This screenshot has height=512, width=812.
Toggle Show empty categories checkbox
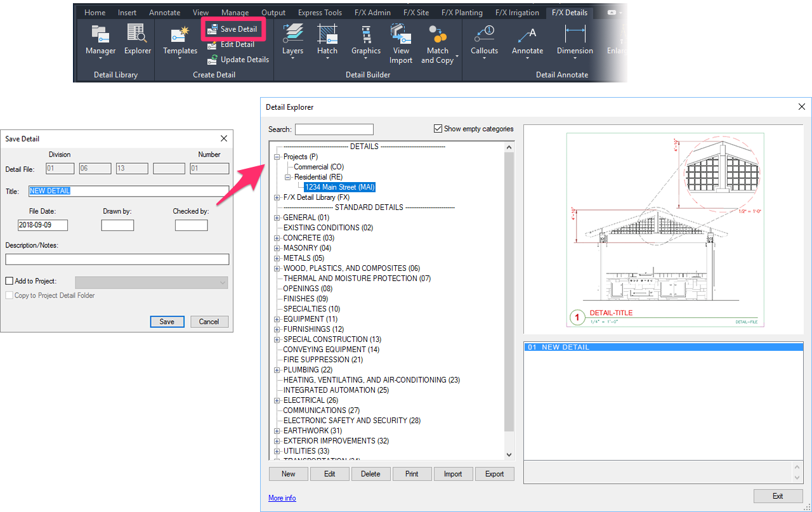(438, 129)
